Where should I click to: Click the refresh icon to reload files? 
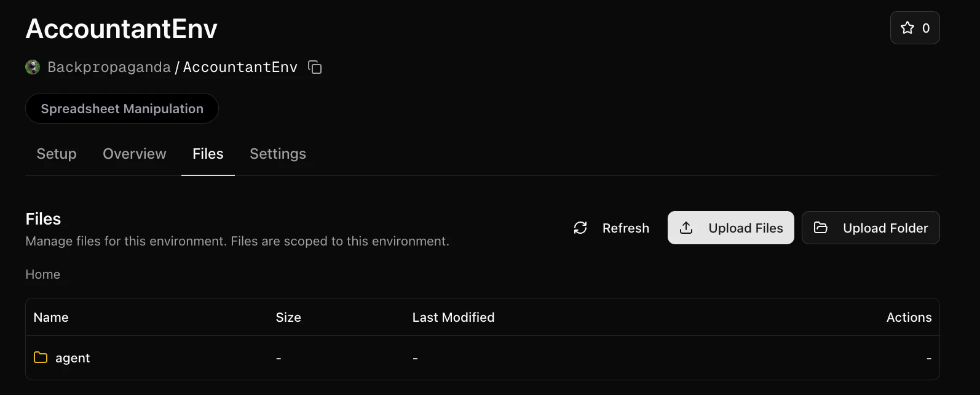click(580, 228)
